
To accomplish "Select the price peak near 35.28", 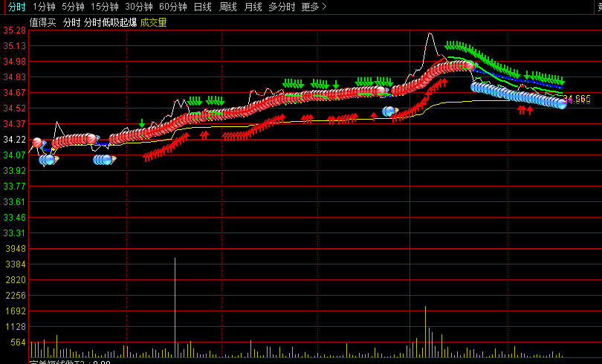I will point(430,34).
